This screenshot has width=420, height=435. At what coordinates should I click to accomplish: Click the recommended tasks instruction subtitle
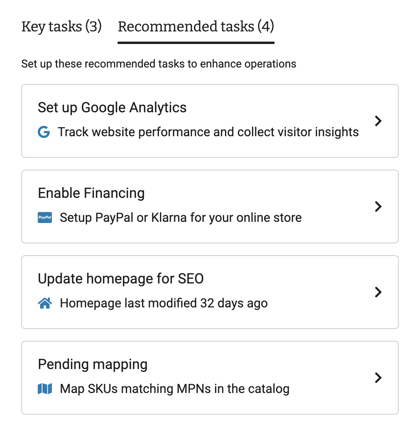pyautogui.click(x=159, y=64)
